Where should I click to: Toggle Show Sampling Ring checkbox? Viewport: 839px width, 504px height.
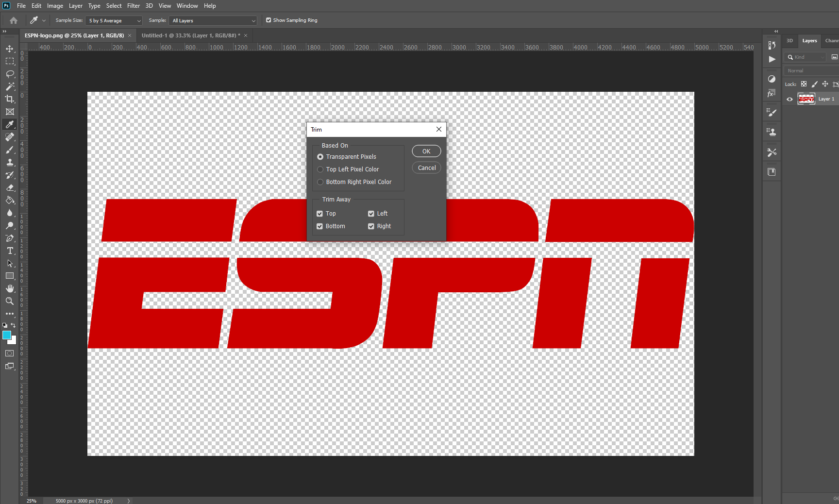(x=268, y=20)
